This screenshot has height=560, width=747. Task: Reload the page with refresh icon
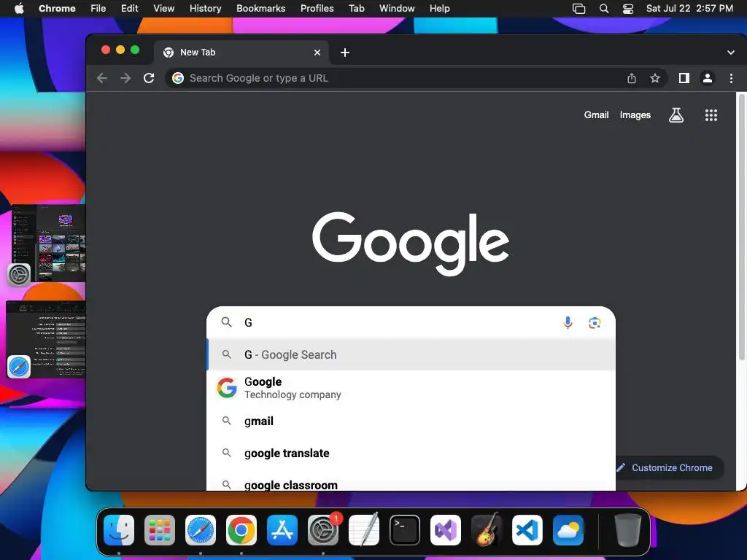149,78
